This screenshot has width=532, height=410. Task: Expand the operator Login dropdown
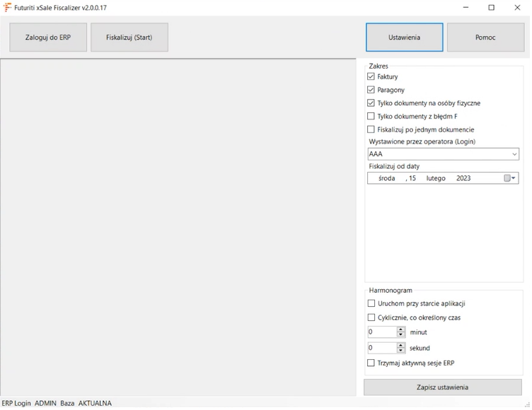(x=514, y=154)
